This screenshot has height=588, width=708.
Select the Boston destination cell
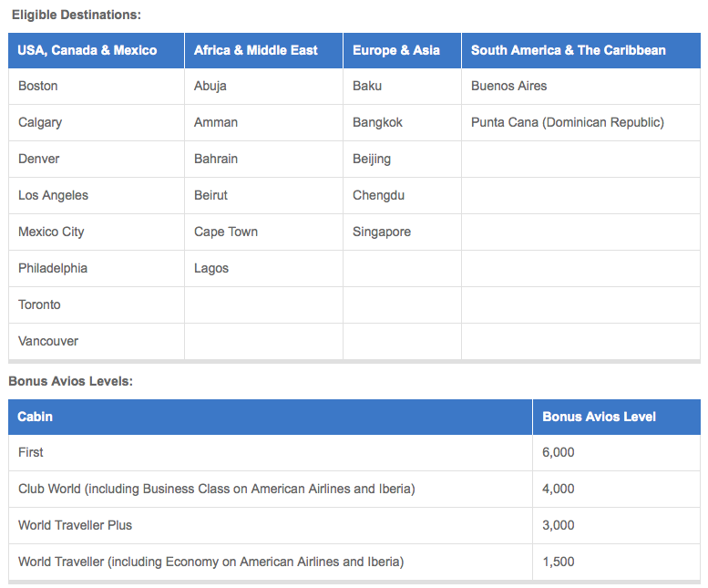tap(97, 87)
